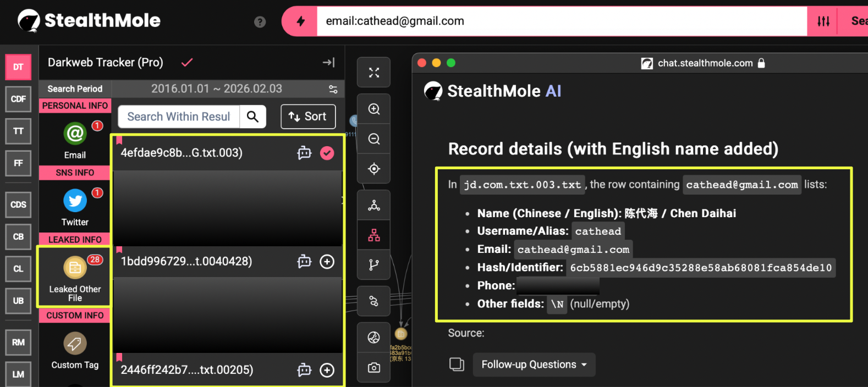Click the fit-to-screen expand icon
The image size is (868, 387).
click(x=374, y=73)
